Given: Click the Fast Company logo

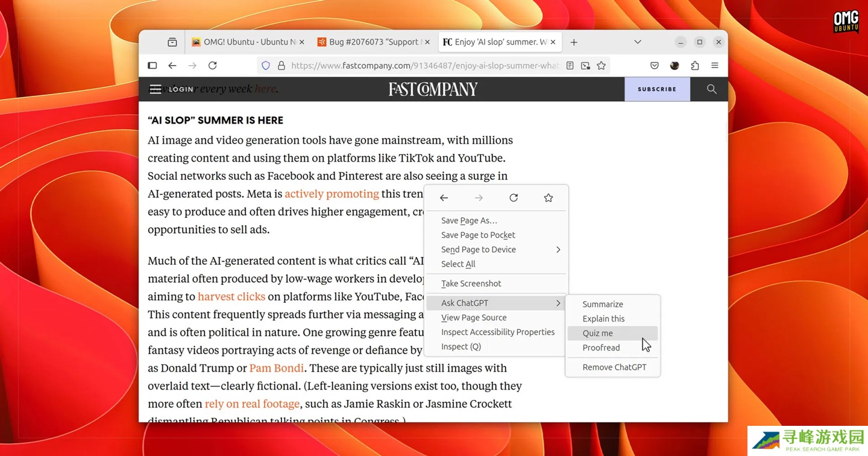Looking at the screenshot, I should pyautogui.click(x=433, y=89).
